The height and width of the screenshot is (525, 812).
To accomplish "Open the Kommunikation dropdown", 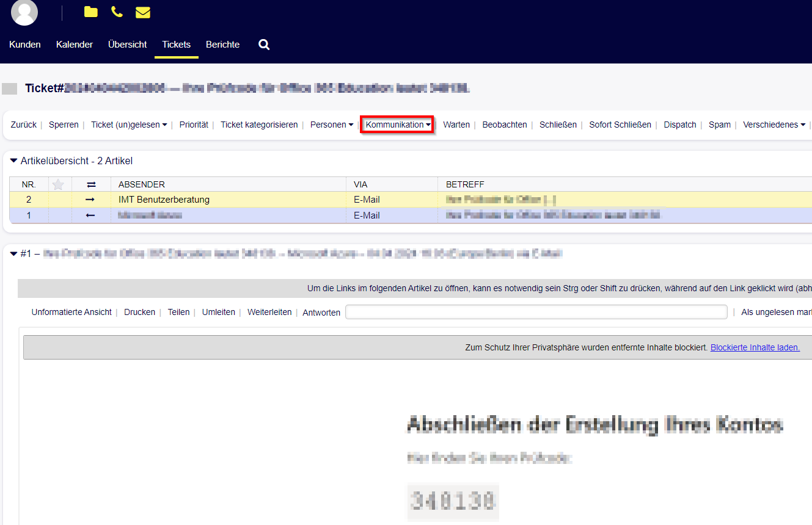I will click(x=398, y=125).
